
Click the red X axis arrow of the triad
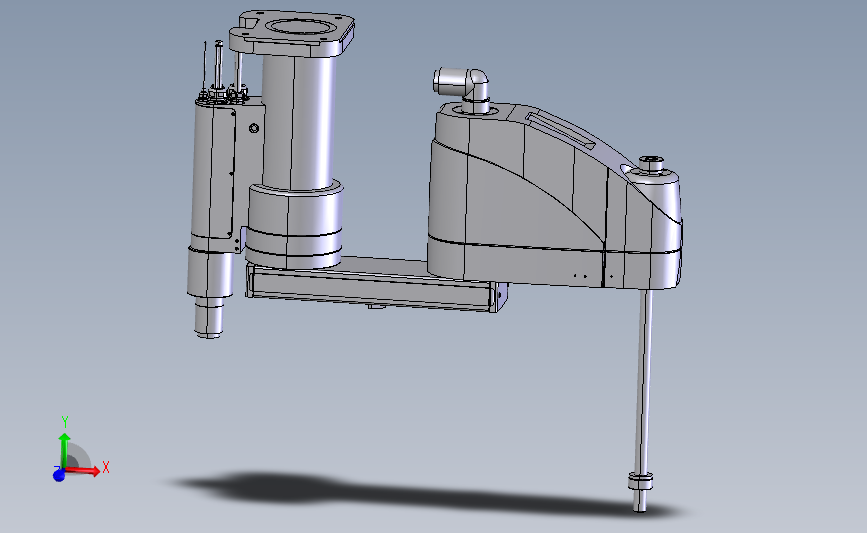pos(83,471)
